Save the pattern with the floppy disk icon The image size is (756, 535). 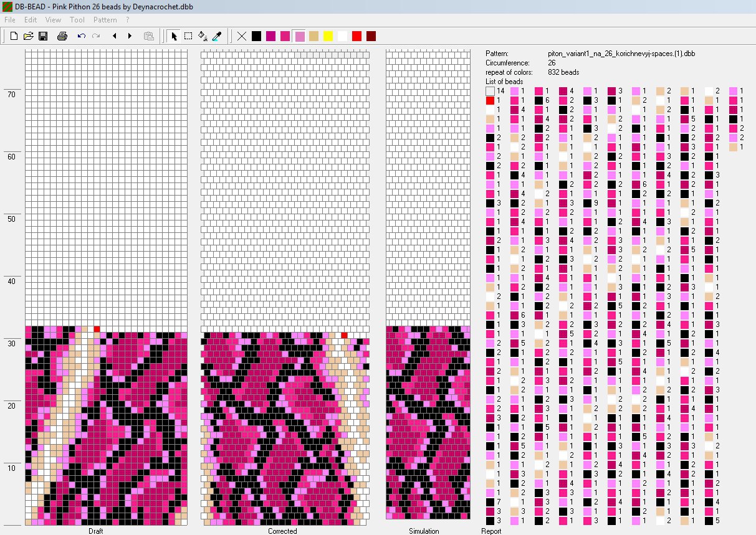point(43,36)
